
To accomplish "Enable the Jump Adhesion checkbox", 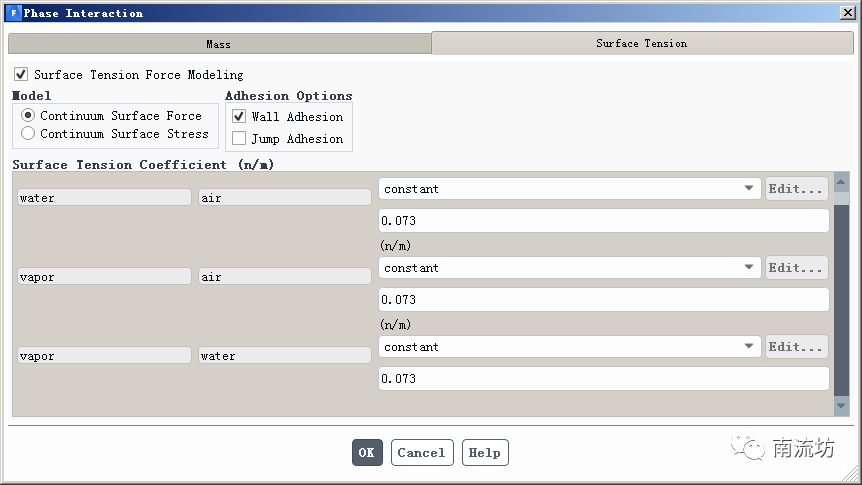I will coord(239,139).
